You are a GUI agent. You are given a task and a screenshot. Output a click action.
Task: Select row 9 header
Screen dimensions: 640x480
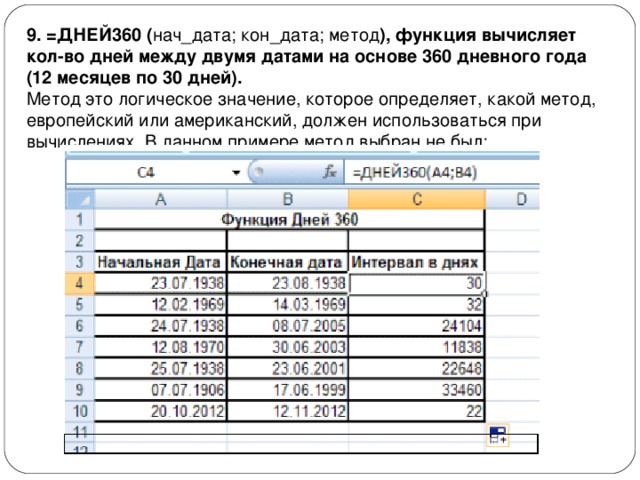coord(80,389)
